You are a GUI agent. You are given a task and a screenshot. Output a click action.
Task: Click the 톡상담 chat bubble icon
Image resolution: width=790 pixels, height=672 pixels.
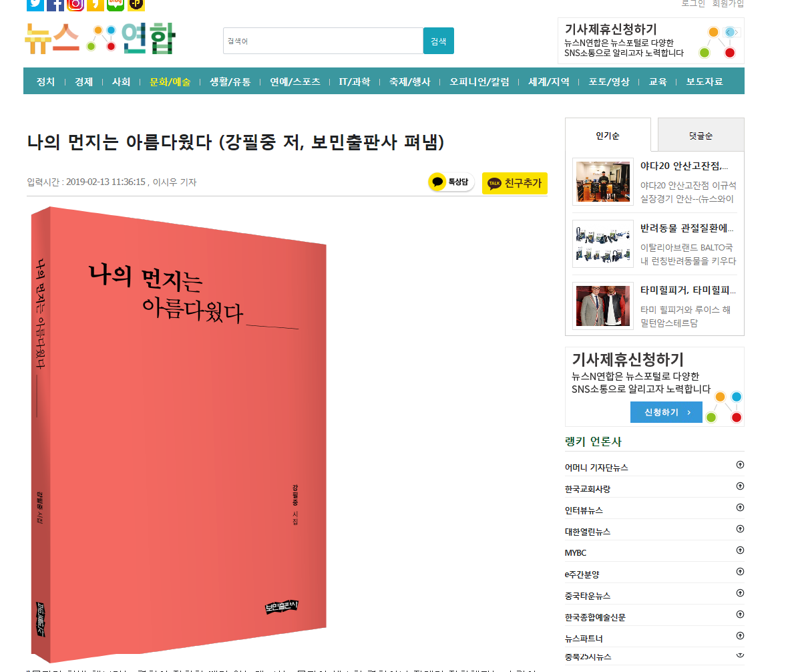pos(451,182)
